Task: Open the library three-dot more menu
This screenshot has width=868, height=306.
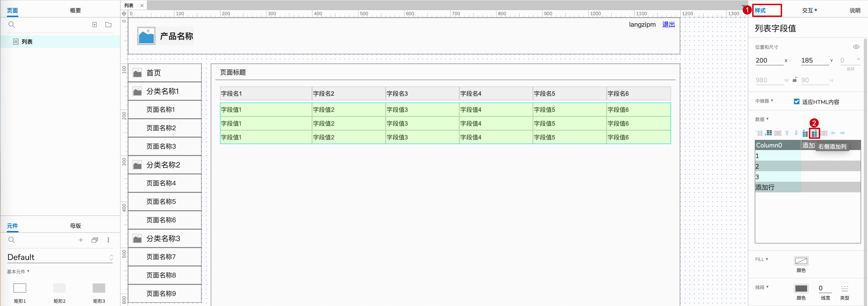Action: coord(108,240)
